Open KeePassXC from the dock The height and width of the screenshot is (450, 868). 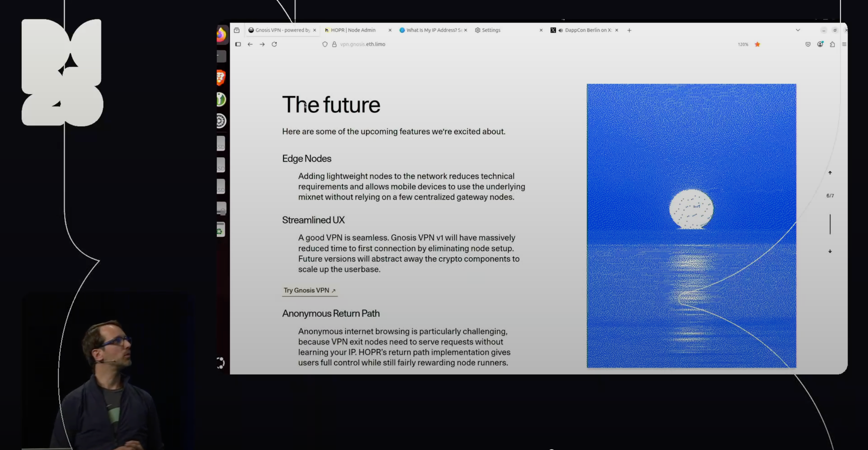[221, 99]
